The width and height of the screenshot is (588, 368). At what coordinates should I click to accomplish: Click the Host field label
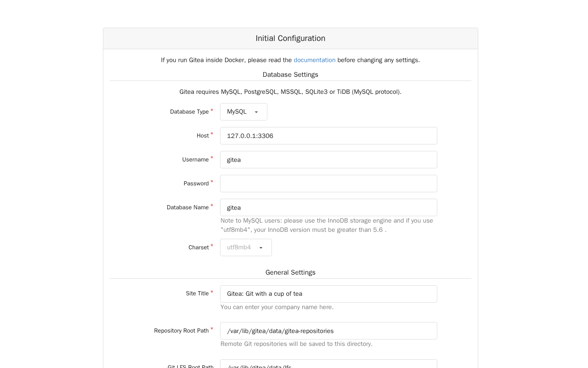point(203,136)
